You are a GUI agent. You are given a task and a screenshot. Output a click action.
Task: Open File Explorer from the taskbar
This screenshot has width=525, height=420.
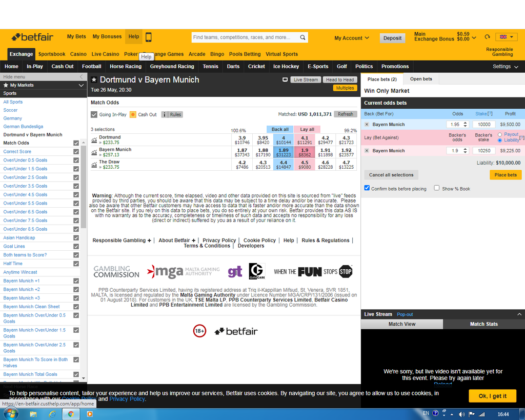[33, 414]
